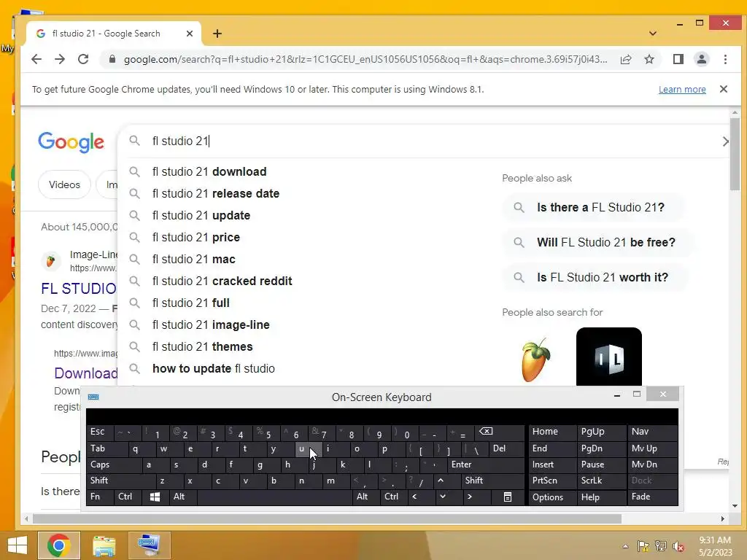Click the backspace key icon
Screen dimensions: 747x560
click(499, 432)
